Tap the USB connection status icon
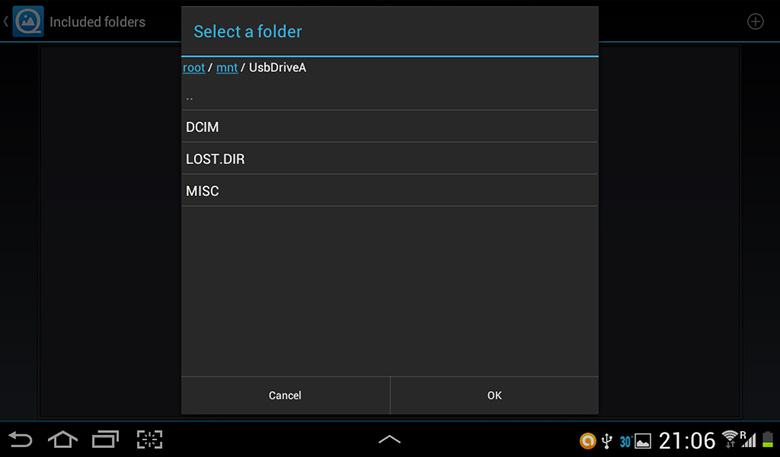780x457 pixels. pyautogui.click(x=606, y=441)
